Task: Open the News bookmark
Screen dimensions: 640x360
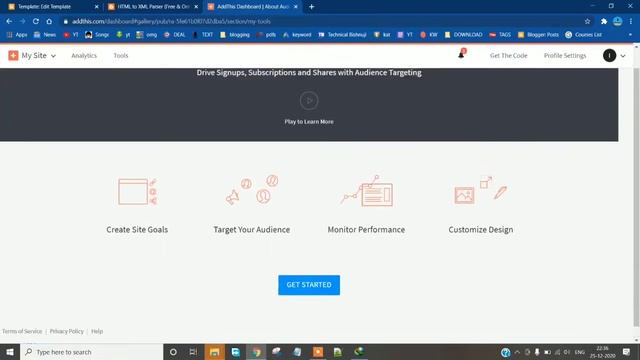Action: click(45, 35)
